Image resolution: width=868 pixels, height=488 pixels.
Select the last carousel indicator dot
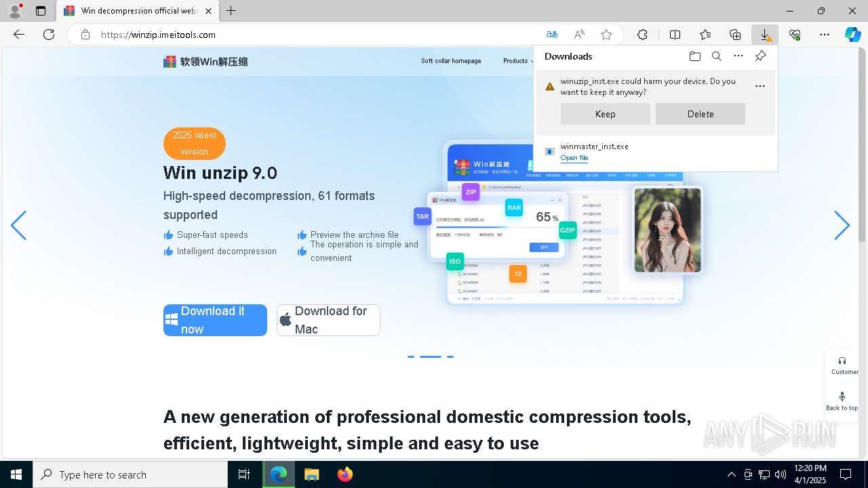point(450,357)
